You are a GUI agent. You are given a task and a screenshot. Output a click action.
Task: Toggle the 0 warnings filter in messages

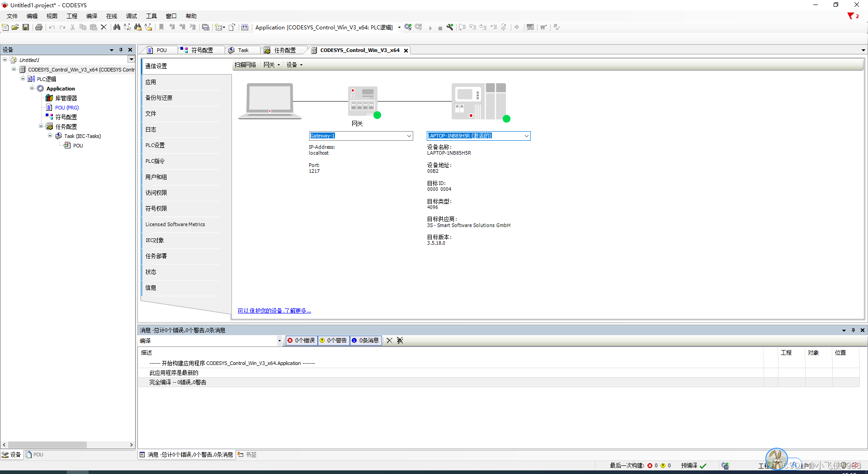pyautogui.click(x=333, y=340)
